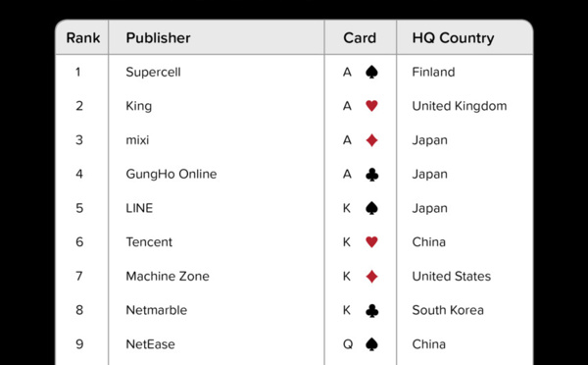
Task: Click the club icon for GungHo Online
Action: (371, 175)
